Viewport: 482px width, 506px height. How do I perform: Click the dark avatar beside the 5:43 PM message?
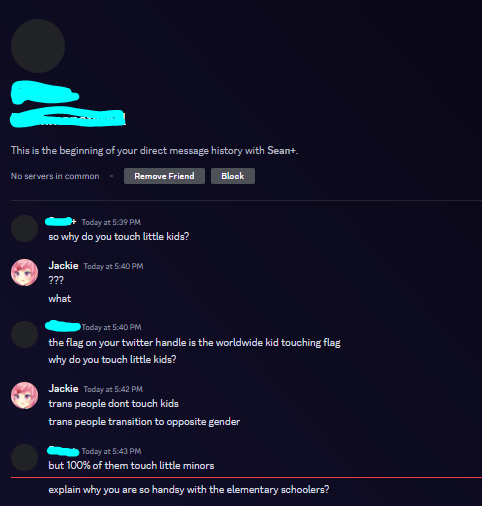tap(25, 457)
